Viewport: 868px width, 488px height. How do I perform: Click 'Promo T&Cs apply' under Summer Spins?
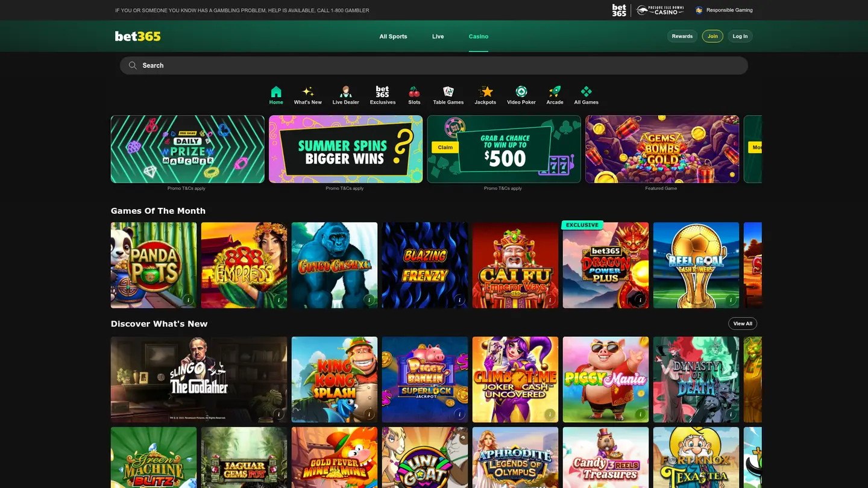click(x=345, y=188)
